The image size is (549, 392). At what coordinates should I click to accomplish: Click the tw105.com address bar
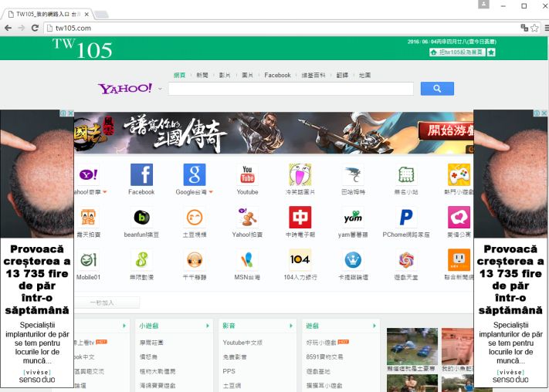click(x=282, y=28)
